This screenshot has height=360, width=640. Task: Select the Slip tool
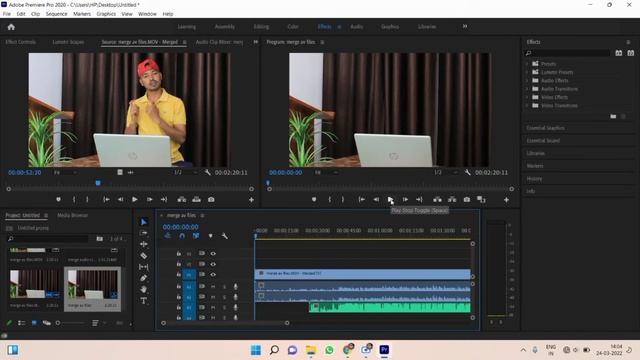pos(144,267)
